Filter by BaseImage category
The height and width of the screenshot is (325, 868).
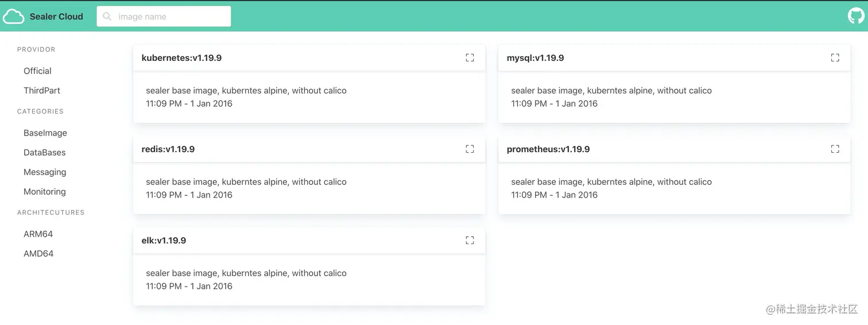pos(45,133)
